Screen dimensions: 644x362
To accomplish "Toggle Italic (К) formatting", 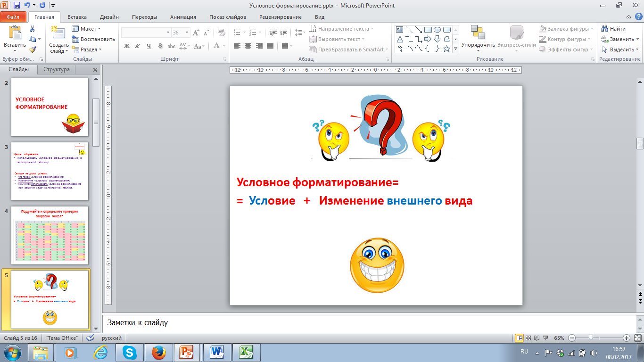I will click(138, 46).
